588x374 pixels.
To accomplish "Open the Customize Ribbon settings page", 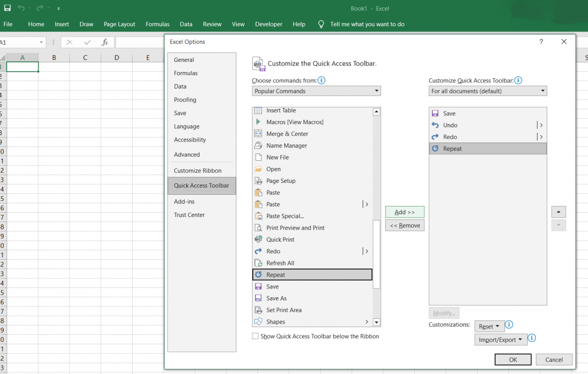I will pos(198,170).
